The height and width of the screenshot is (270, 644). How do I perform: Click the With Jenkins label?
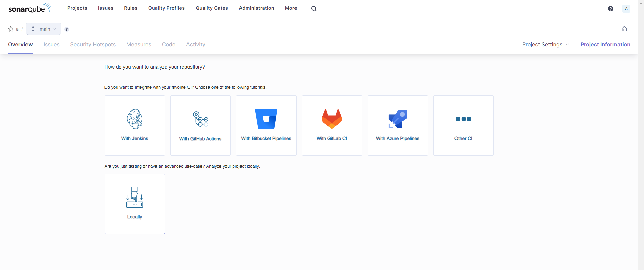pos(135,138)
